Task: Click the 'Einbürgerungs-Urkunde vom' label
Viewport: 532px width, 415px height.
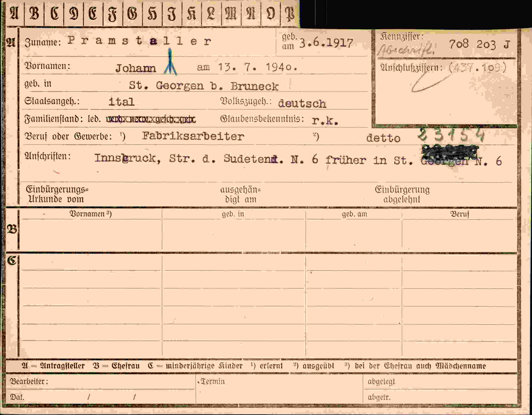Action: pos(57,194)
